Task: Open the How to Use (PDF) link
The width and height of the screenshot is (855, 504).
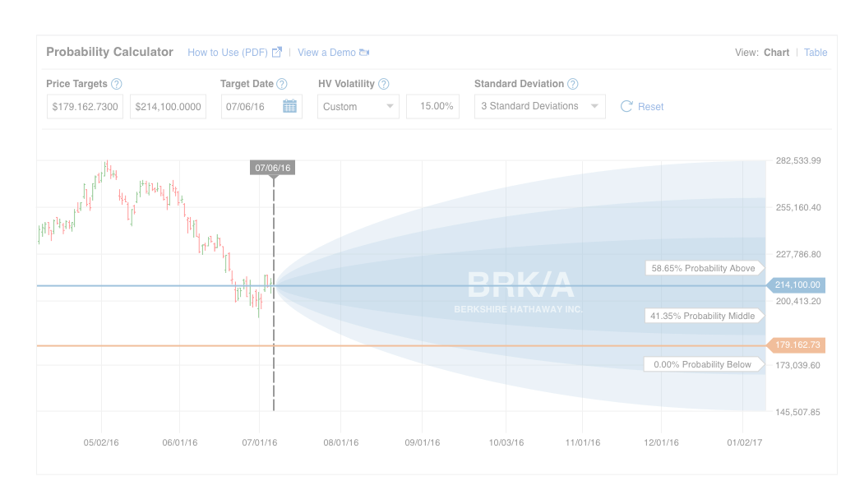Action: [x=228, y=53]
